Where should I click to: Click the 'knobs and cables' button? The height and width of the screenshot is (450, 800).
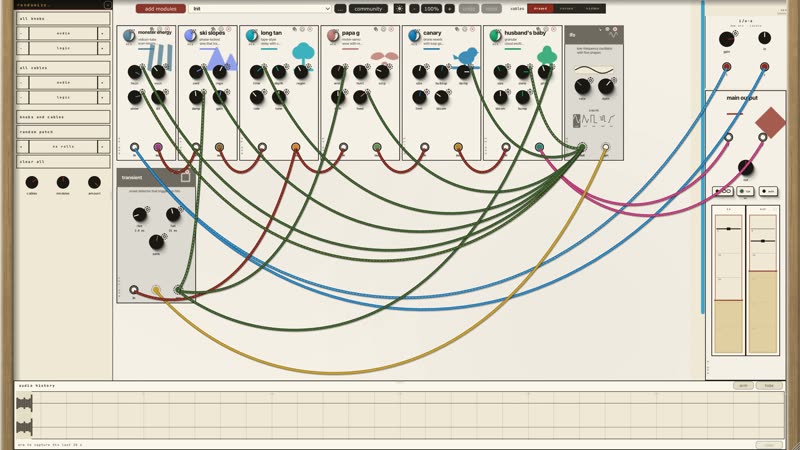click(x=63, y=117)
